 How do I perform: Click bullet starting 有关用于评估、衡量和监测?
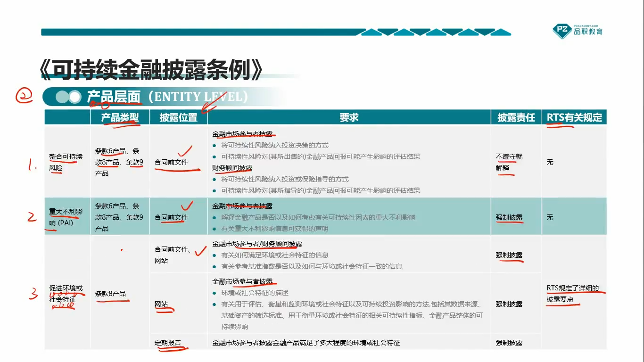coord(352,315)
